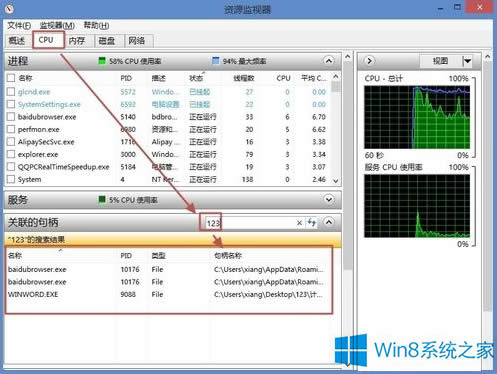Select the CPU tab
497x374 pixels.
[x=48, y=40]
